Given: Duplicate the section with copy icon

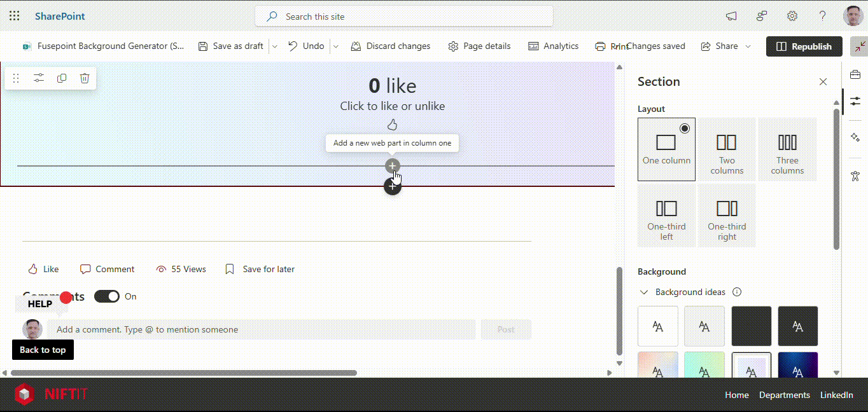Looking at the screenshot, I should click(62, 78).
